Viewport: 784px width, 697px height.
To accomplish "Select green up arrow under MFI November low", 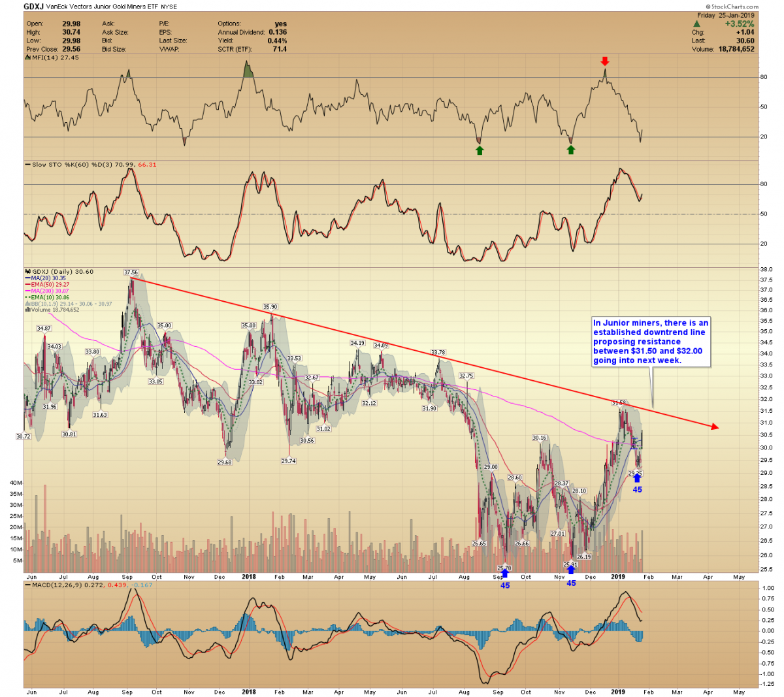I will [x=571, y=150].
